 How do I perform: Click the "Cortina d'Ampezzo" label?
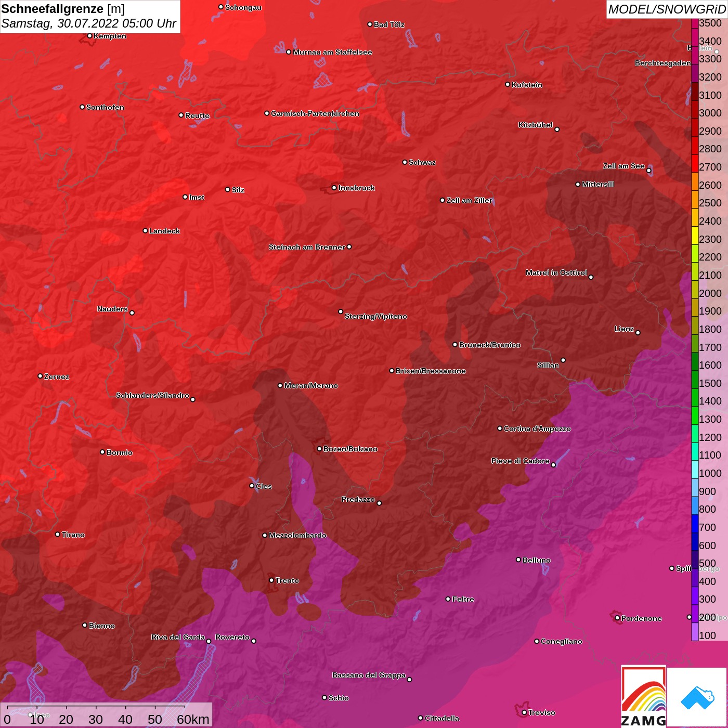point(537,428)
